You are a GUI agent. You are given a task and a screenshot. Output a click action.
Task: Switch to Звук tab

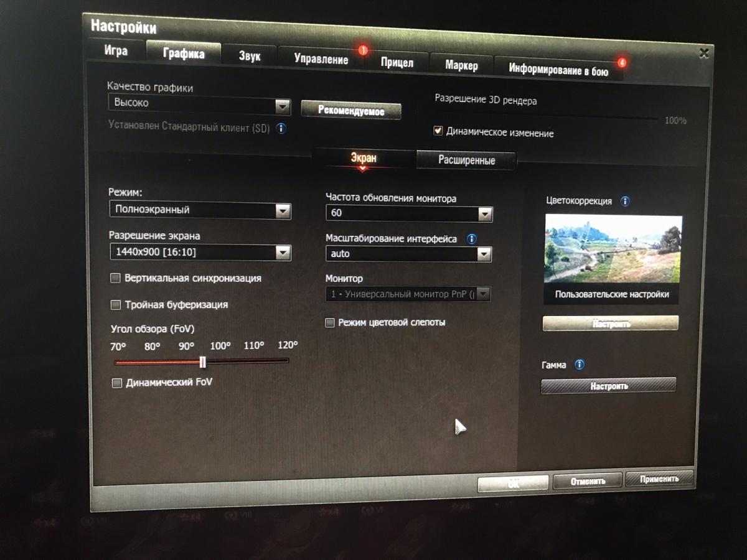249,56
